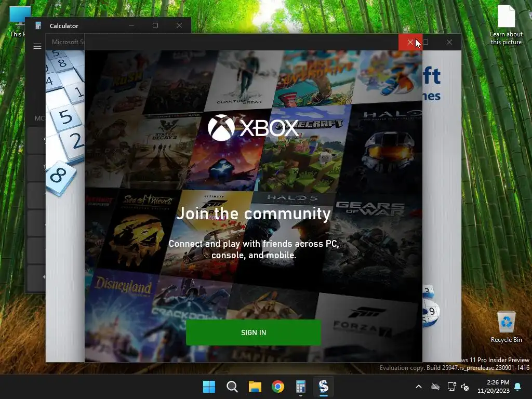
Task: Open network settings tray icon
Action: [451, 387]
